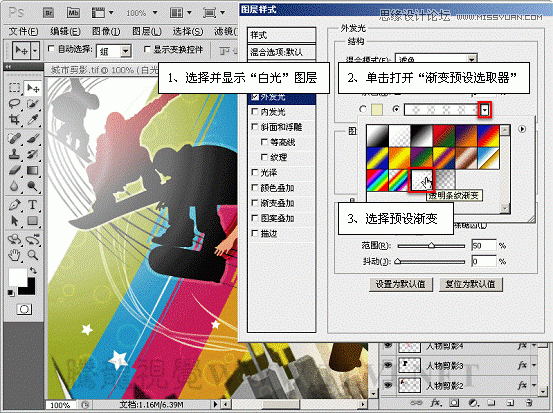Toggle Quick Mask mode
This screenshot has height=413, width=553.
24,309
